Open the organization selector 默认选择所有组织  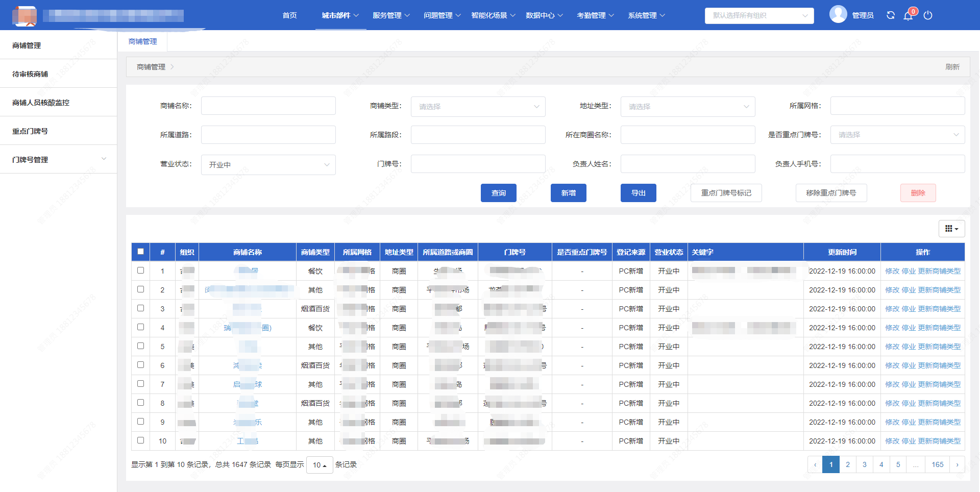click(x=759, y=15)
